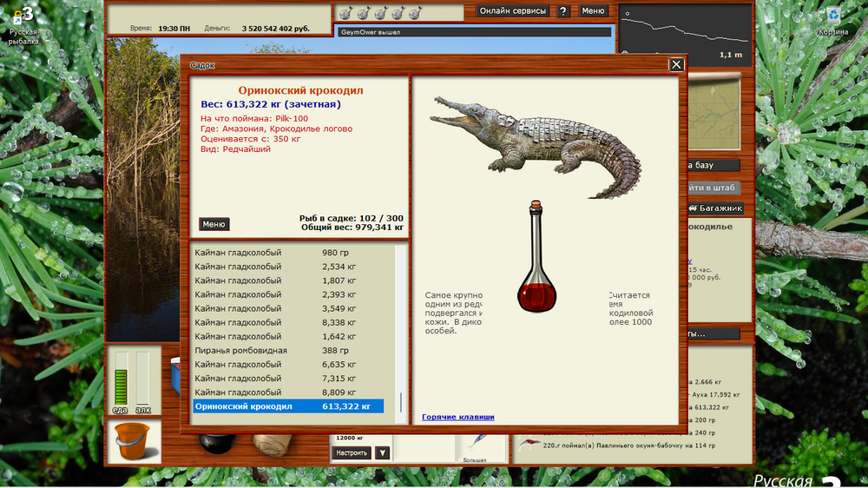Select Пиранья ромбовидная 388 гр row
The width and height of the screenshot is (868, 488).
(288, 350)
